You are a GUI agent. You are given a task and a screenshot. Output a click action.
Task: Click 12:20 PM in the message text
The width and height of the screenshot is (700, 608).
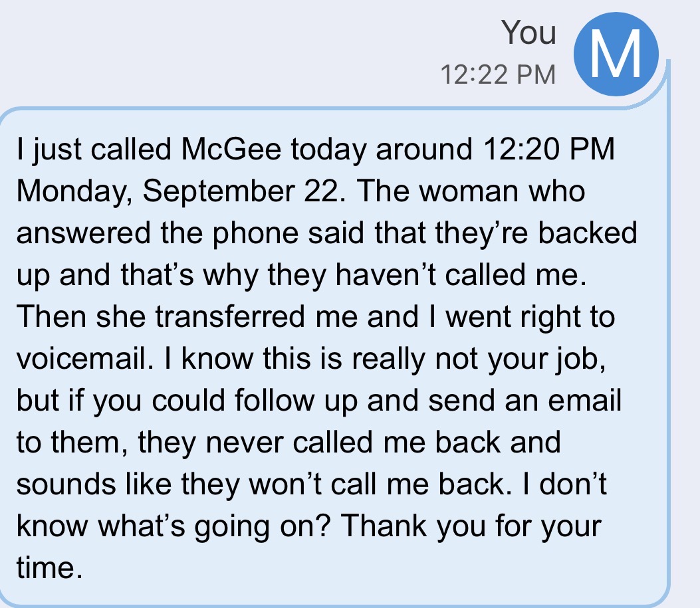[x=548, y=149]
